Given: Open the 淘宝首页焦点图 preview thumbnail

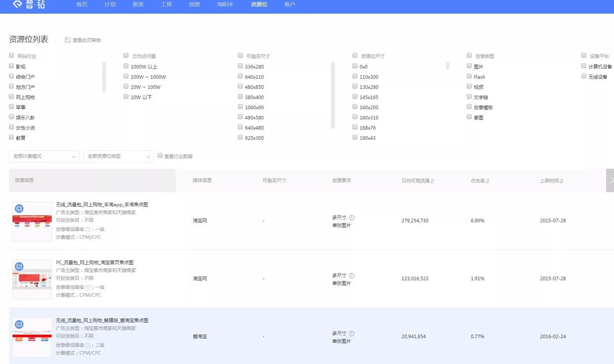Looking at the screenshot, I should point(32,279).
